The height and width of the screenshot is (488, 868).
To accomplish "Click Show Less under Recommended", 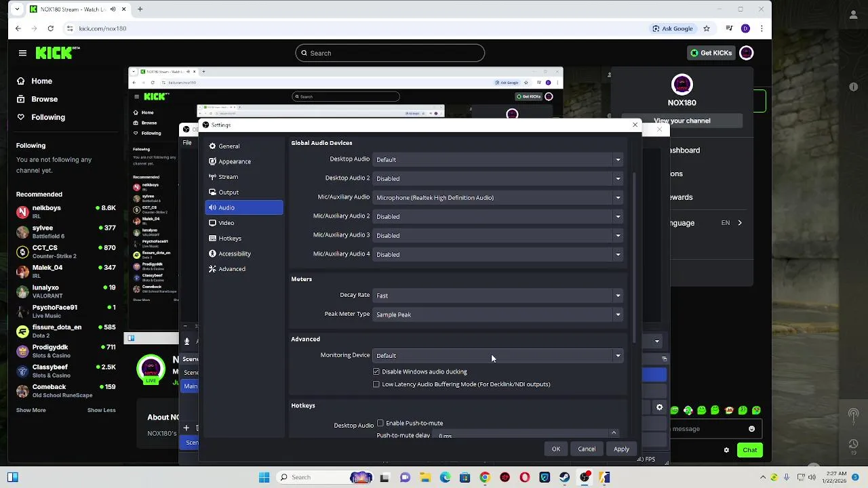I will (x=102, y=410).
